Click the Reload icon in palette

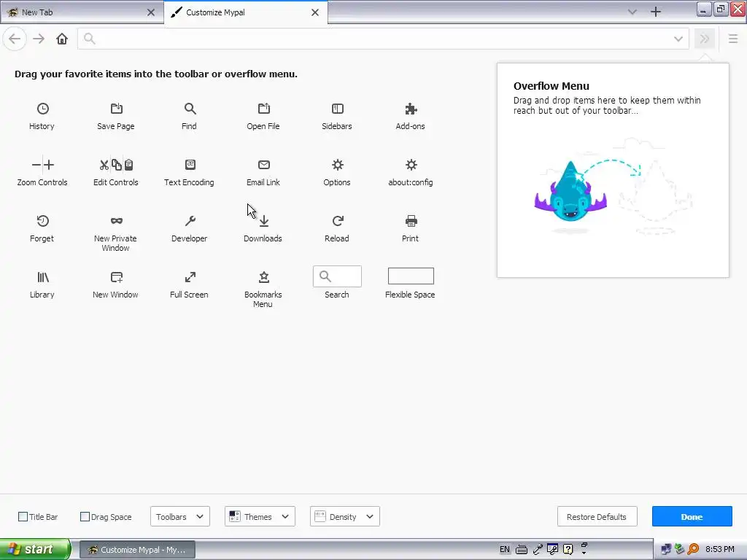pyautogui.click(x=337, y=221)
